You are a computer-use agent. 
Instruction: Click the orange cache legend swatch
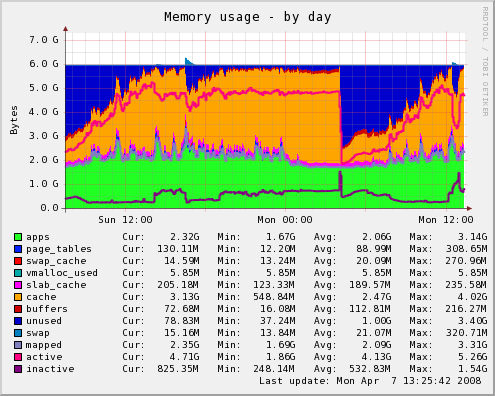18,297
